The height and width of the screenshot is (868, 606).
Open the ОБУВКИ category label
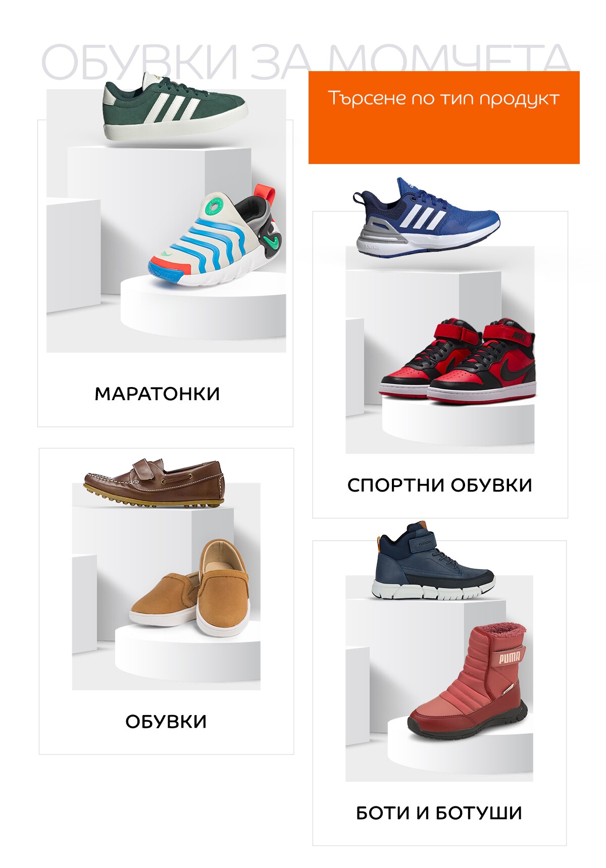tap(166, 722)
